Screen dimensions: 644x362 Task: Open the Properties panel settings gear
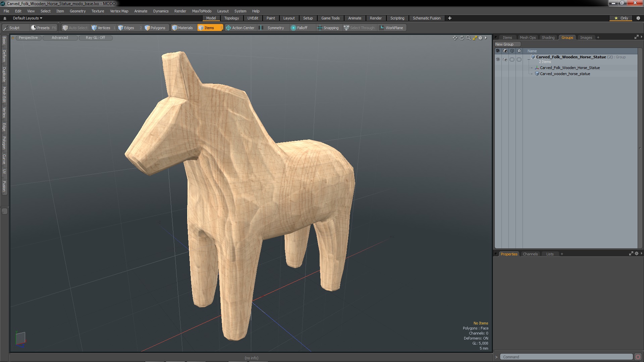(637, 254)
